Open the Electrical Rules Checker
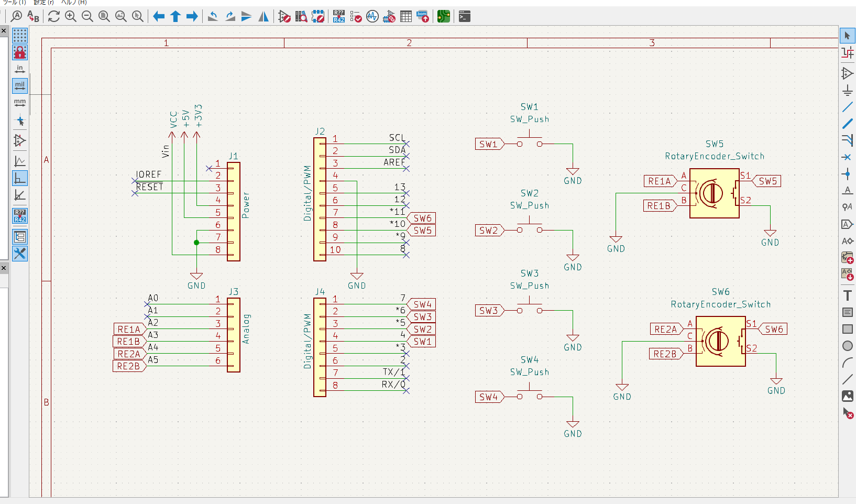Image resolution: width=856 pixels, height=504 pixels. pos(356,17)
